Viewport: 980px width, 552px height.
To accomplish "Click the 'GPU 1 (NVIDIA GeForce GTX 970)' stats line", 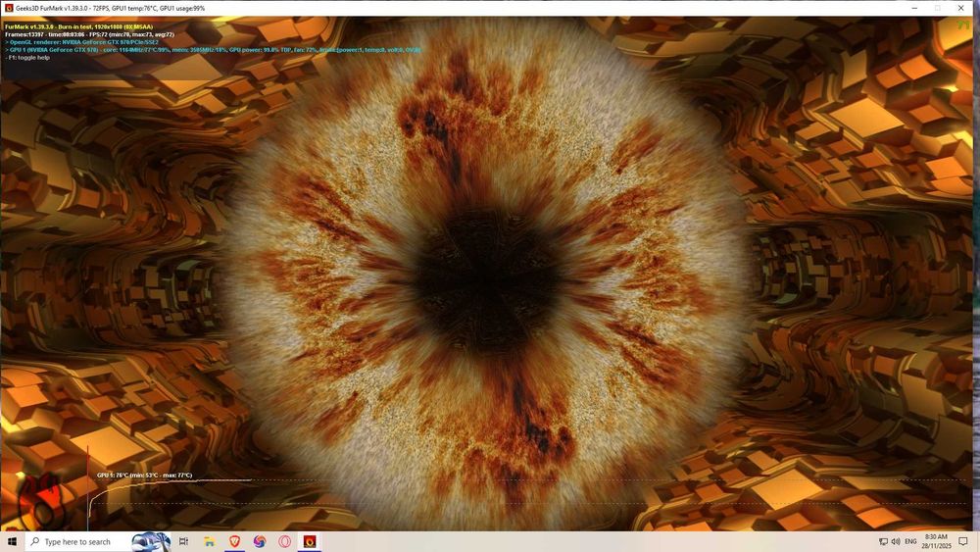I will click(x=213, y=49).
